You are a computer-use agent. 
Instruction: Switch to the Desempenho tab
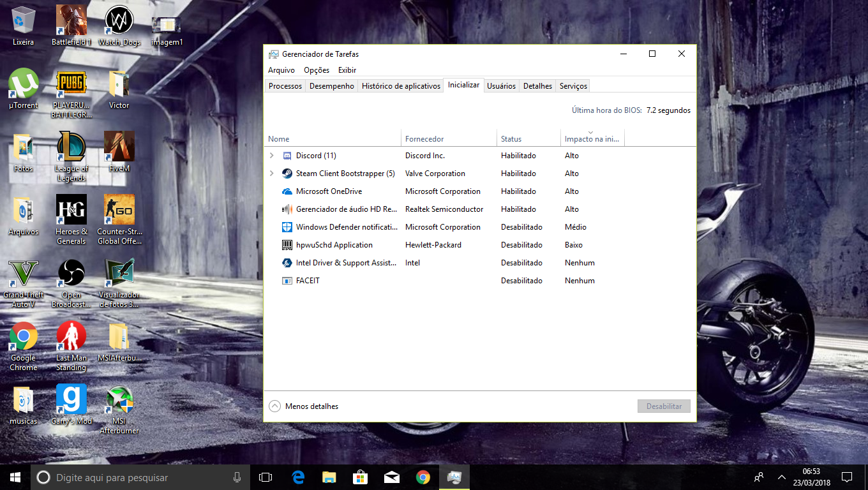tap(332, 86)
